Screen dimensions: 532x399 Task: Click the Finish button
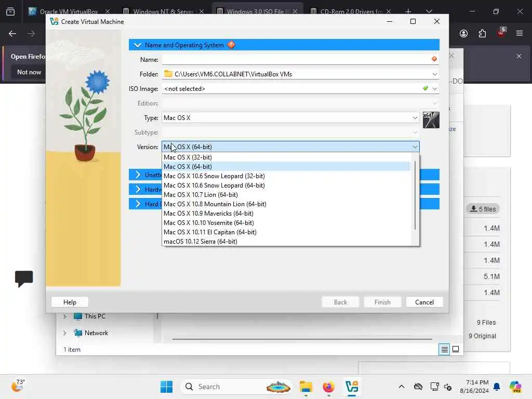[x=382, y=302]
